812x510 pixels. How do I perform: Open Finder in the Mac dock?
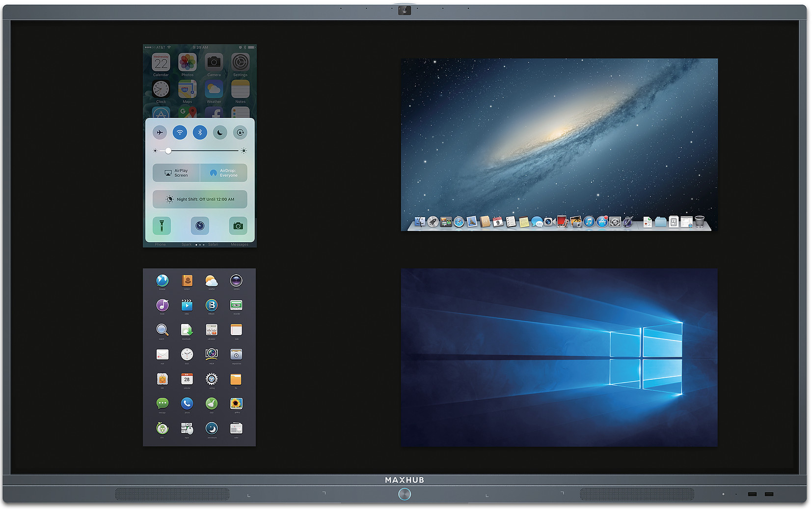click(x=420, y=222)
